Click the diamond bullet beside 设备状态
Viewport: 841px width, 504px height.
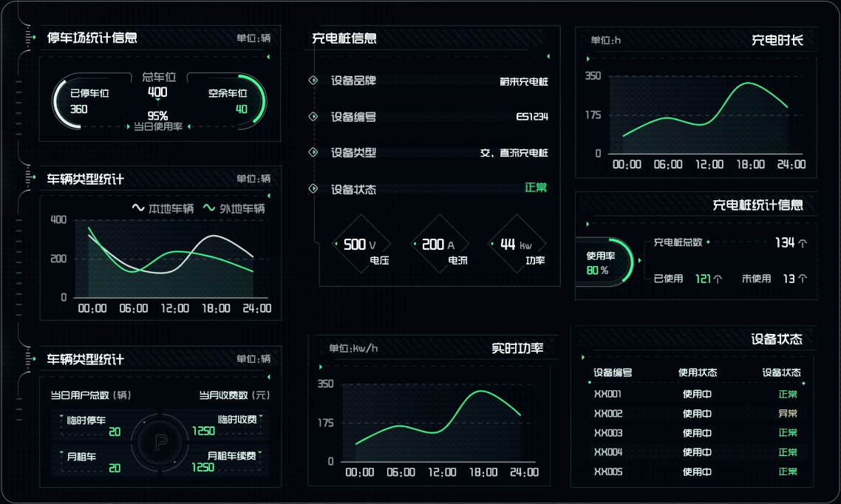pyautogui.click(x=313, y=189)
